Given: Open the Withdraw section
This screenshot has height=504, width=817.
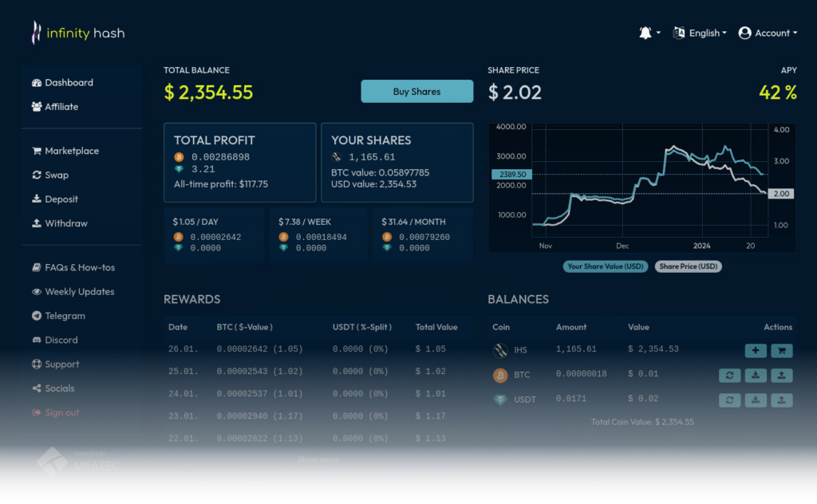Looking at the screenshot, I should pyautogui.click(x=38, y=223).
